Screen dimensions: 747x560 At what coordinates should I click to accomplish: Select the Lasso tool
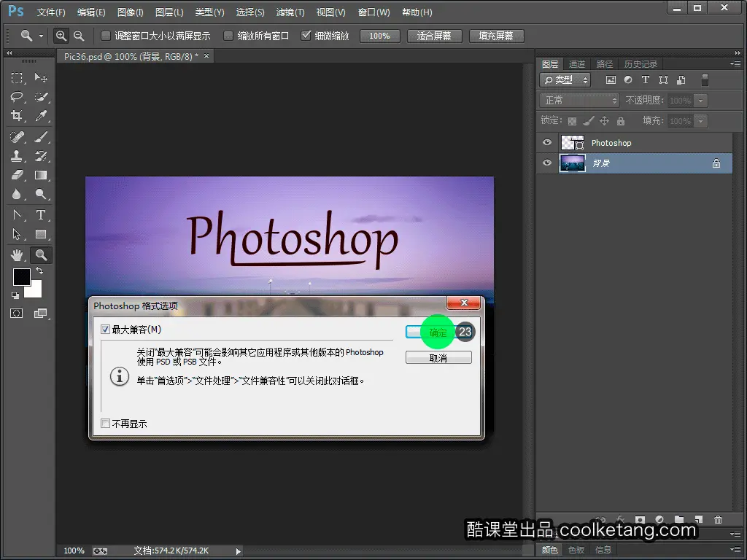point(17,97)
